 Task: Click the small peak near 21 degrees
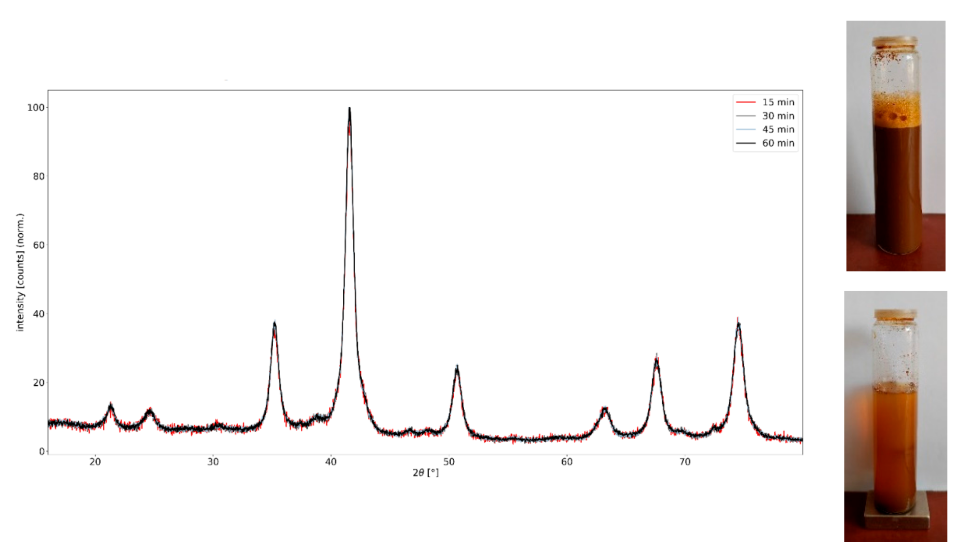(111, 407)
